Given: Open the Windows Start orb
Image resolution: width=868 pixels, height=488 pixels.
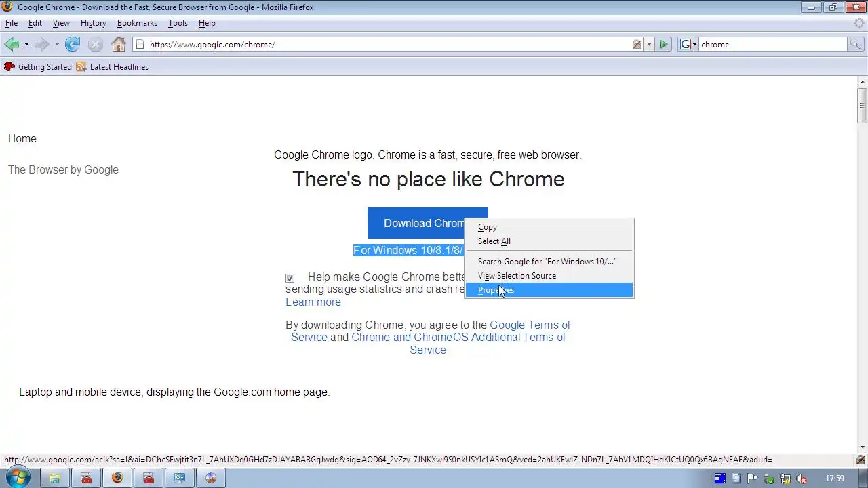Looking at the screenshot, I should (17, 478).
